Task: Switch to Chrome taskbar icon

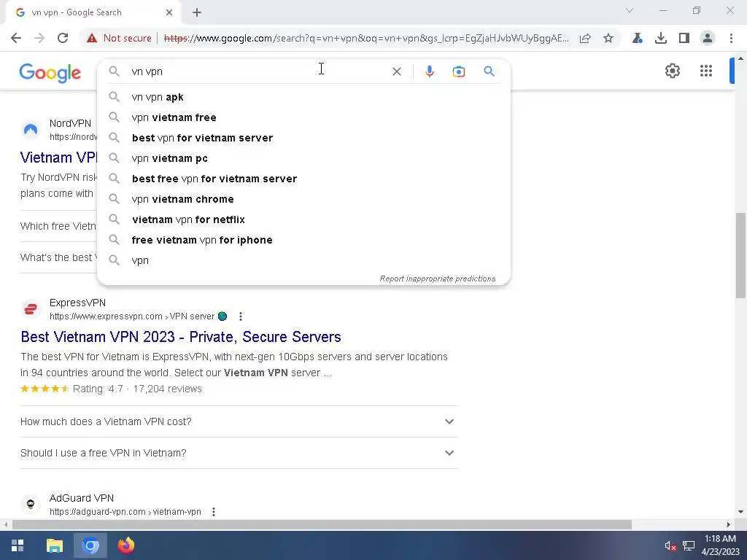Action: [90, 545]
